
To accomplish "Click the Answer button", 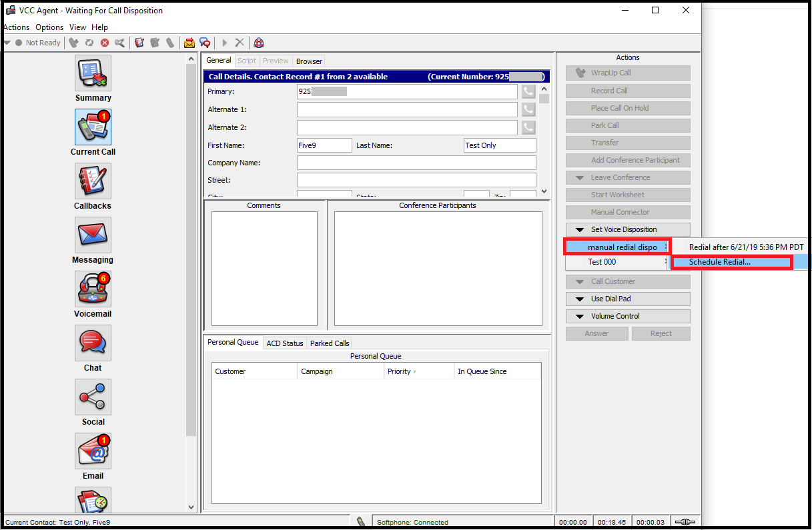I will [596, 333].
